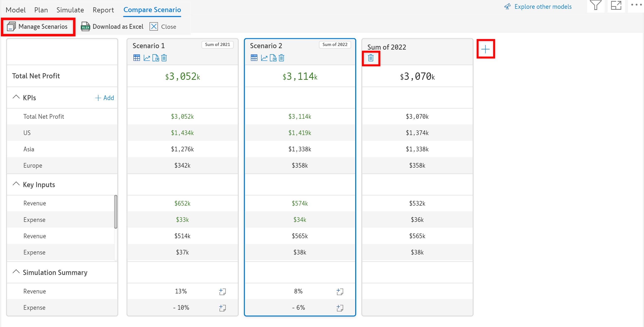
Task: Open table view for Scenario 1
Action: click(136, 58)
